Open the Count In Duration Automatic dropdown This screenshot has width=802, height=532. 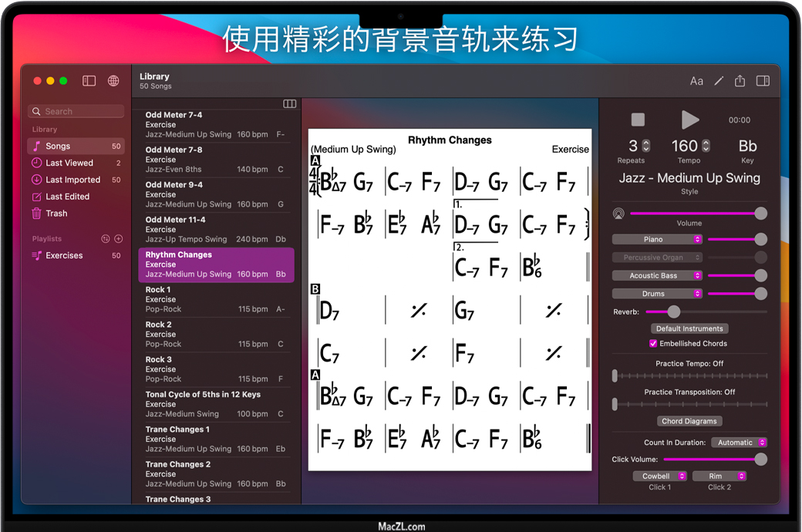[739, 443]
